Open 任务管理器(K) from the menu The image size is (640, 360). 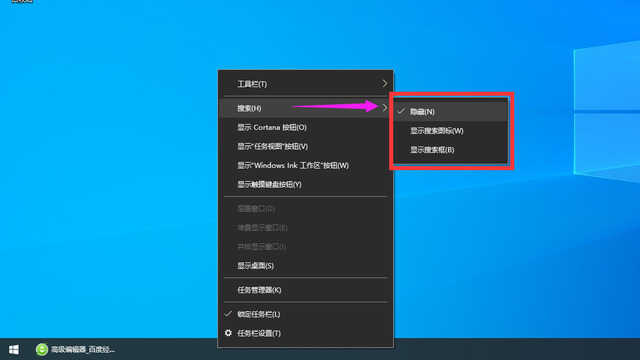point(305,290)
